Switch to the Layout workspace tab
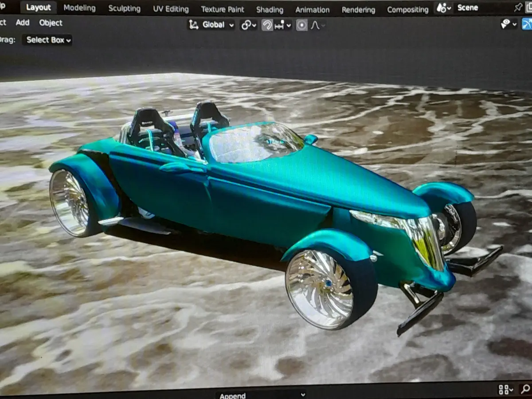 click(x=38, y=8)
